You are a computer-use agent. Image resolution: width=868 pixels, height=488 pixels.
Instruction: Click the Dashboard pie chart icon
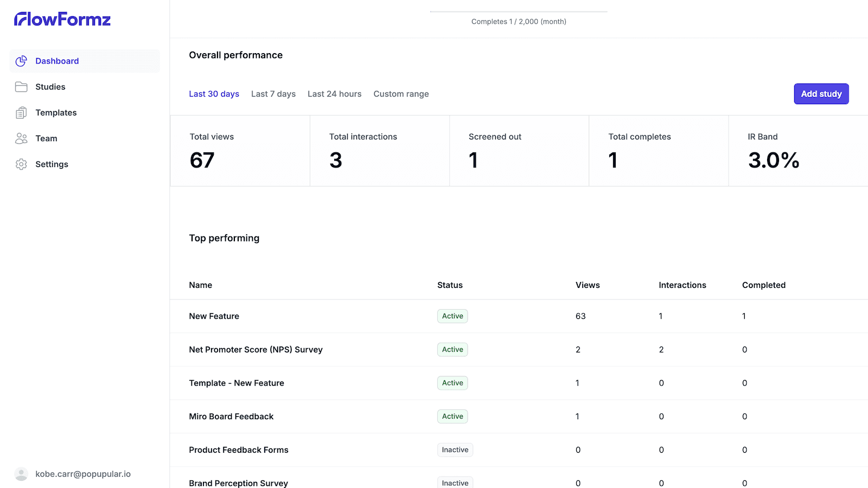point(21,61)
